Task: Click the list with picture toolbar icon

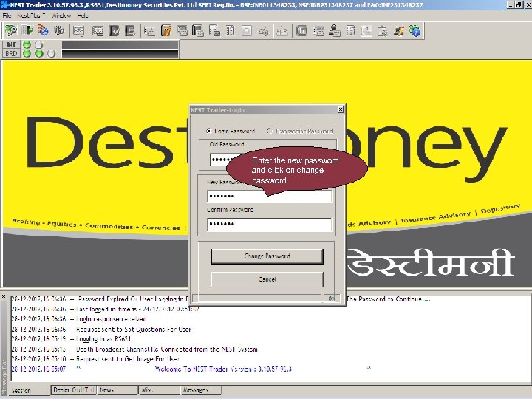Action: tap(214, 31)
